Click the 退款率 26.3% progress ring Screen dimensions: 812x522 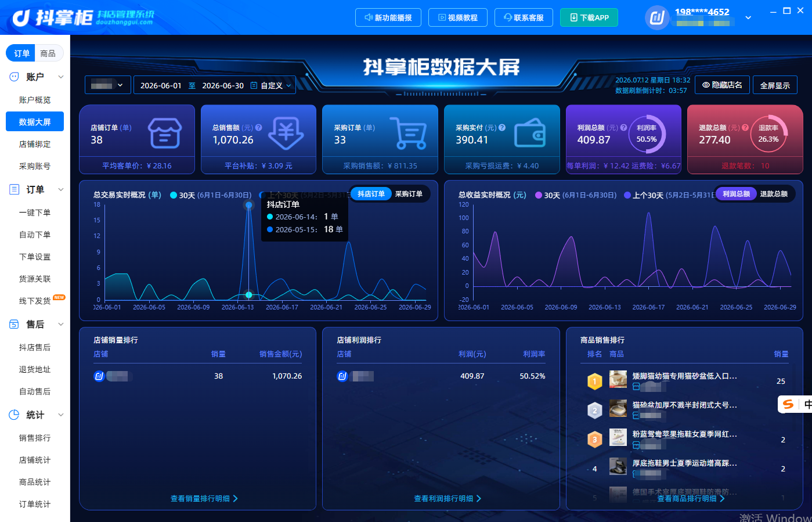pos(768,134)
